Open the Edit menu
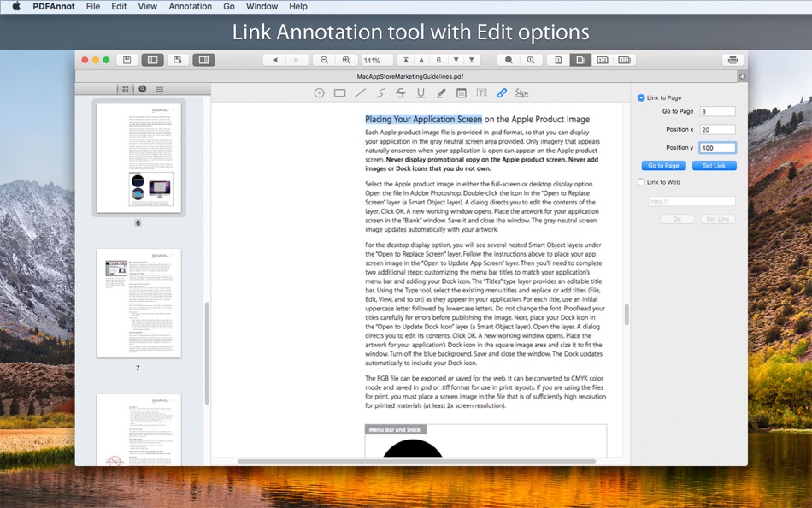812x508 pixels. click(x=119, y=6)
